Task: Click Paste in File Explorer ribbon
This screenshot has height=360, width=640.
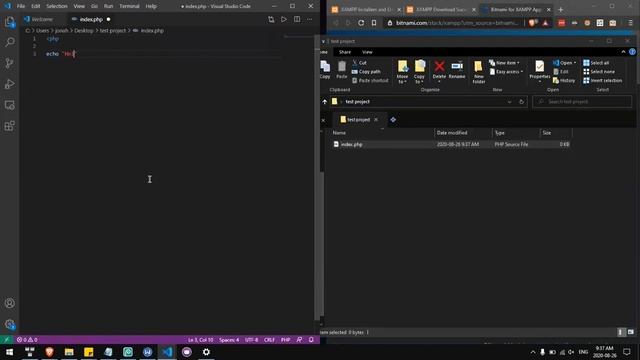Action: click(342, 70)
